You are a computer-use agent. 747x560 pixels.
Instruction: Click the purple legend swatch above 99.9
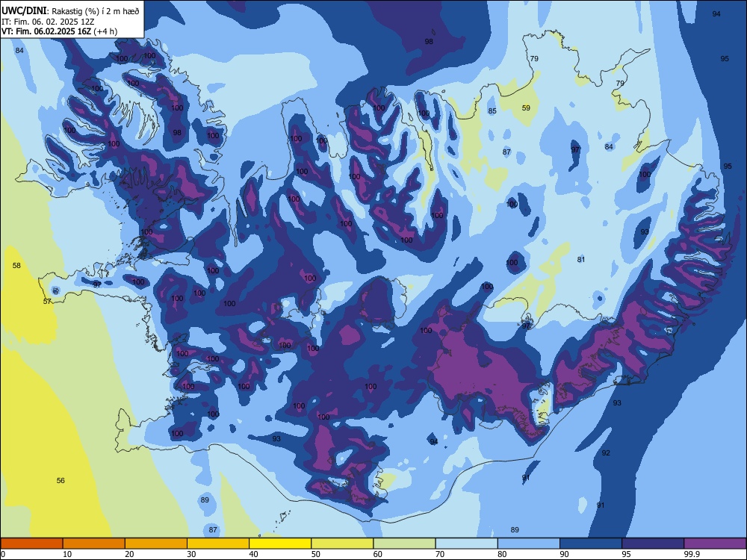pos(715,544)
